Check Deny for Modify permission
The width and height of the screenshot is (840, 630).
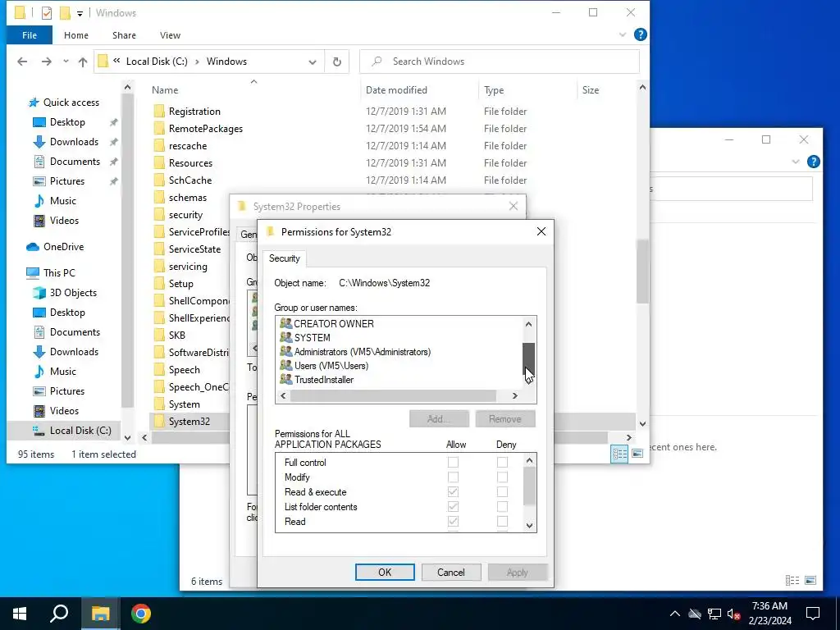(502, 477)
